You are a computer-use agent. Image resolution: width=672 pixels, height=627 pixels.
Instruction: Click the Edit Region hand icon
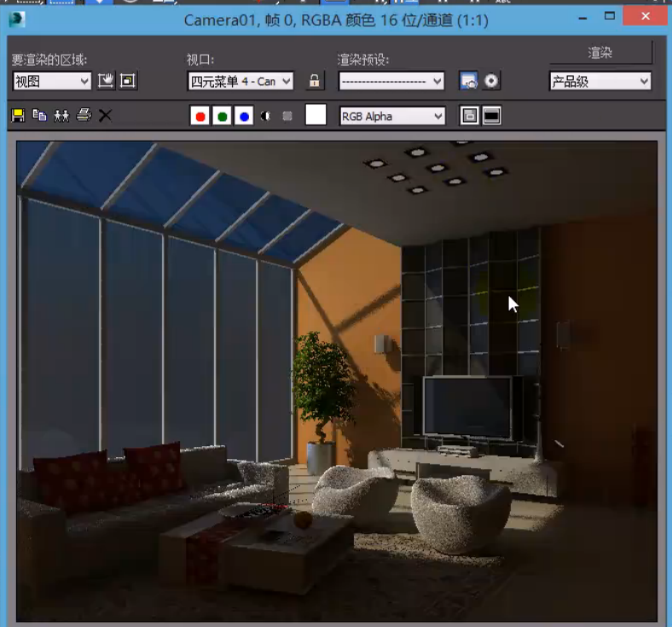pos(106,81)
